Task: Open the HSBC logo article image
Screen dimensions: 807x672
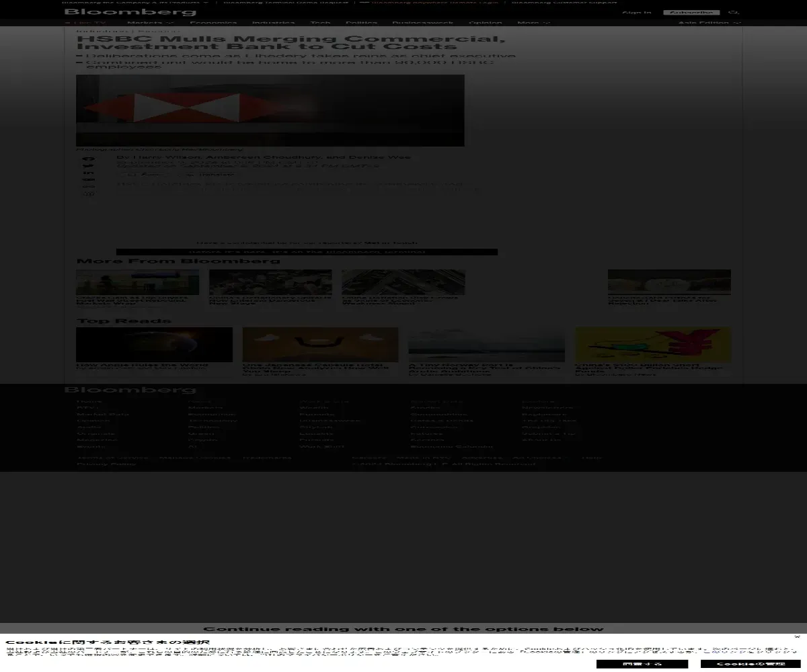Action: (270, 110)
